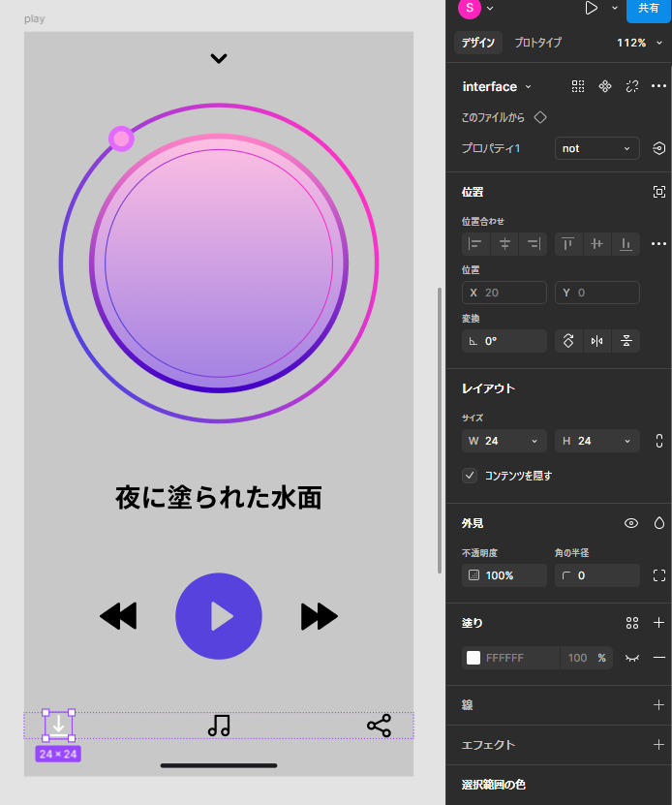Click the frame icon in the 位置 header

click(x=659, y=192)
